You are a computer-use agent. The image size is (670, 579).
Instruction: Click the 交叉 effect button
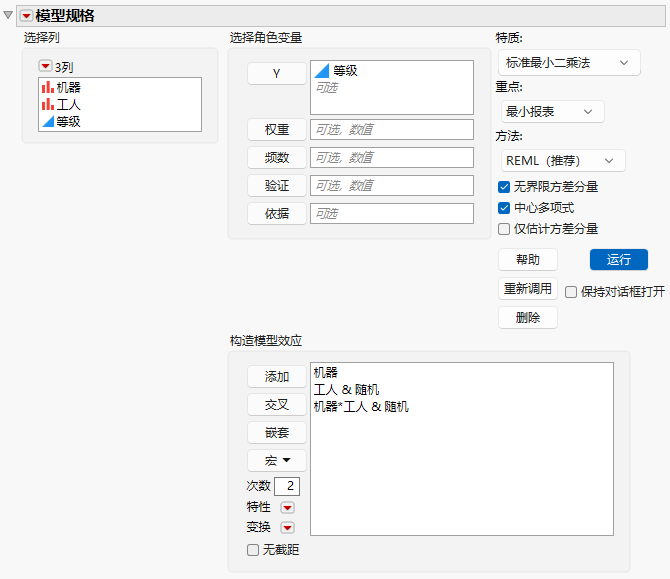coord(276,404)
